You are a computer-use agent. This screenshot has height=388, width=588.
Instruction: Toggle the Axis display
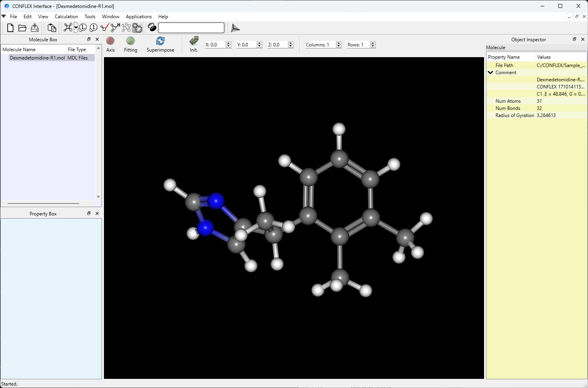pyautogui.click(x=110, y=41)
